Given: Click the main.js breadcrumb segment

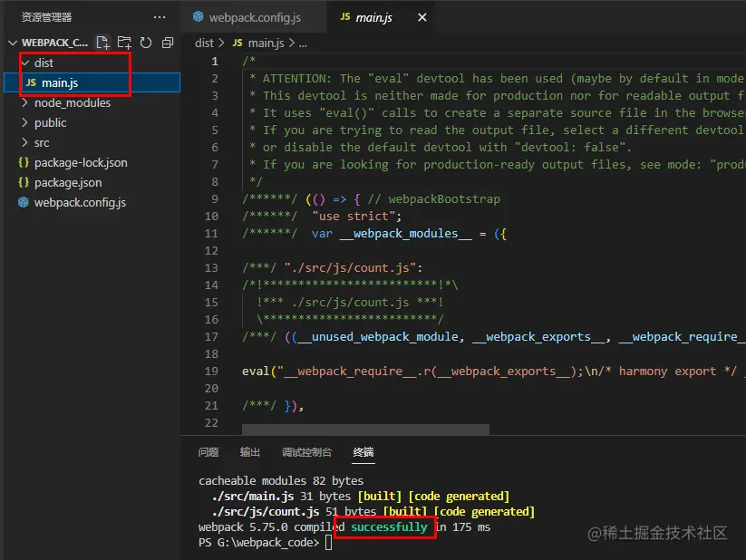Looking at the screenshot, I should [266, 43].
